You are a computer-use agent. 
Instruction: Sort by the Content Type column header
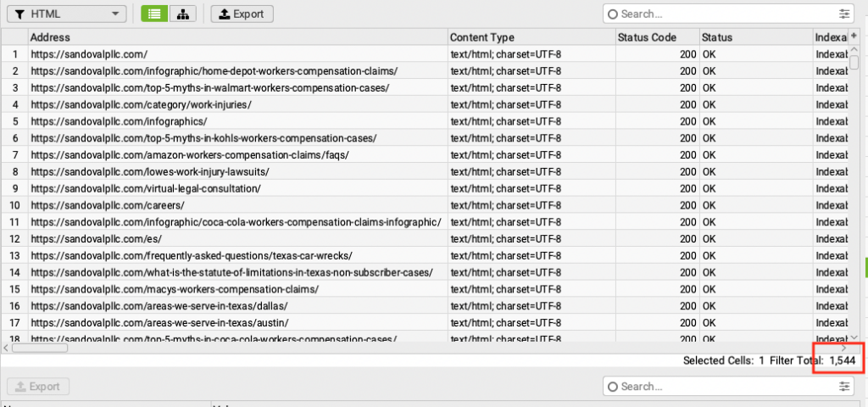pyautogui.click(x=530, y=37)
